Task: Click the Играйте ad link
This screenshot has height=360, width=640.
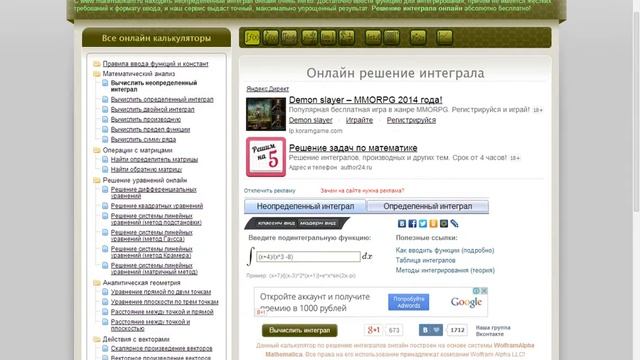Action: pyautogui.click(x=359, y=120)
